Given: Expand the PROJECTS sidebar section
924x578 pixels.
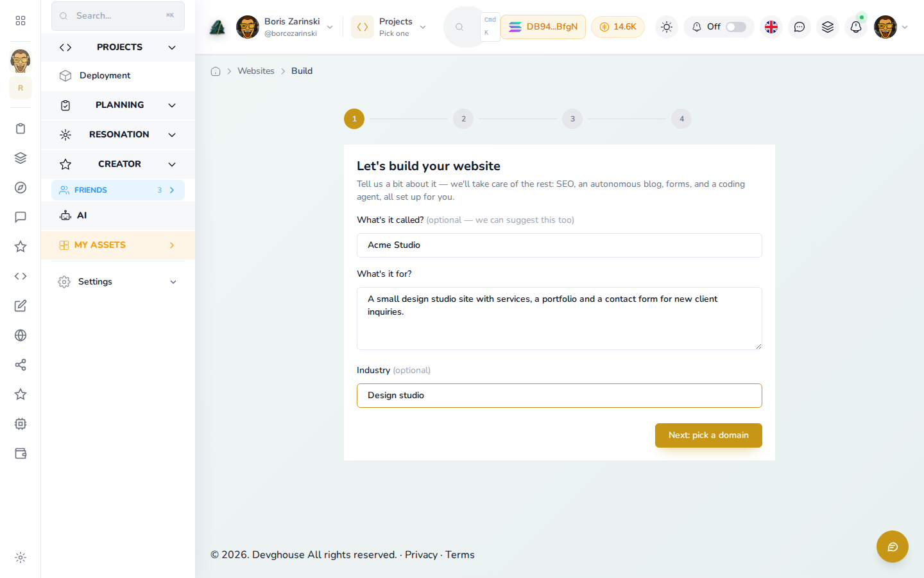Looking at the screenshot, I should tap(118, 48).
